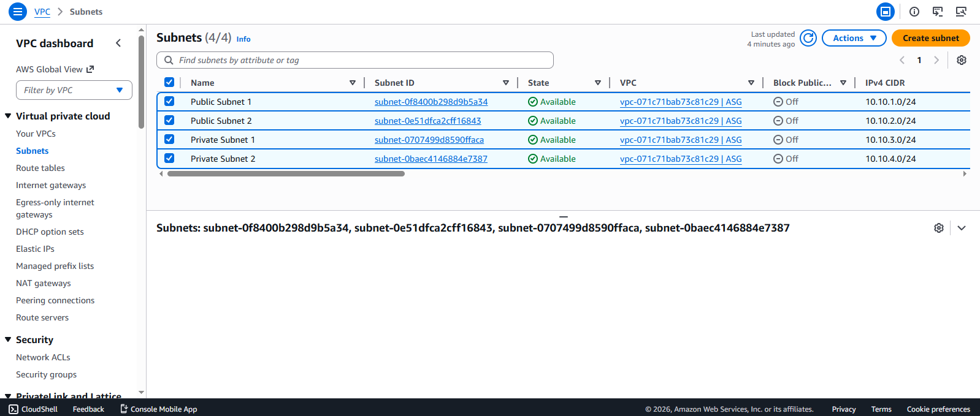Open Egress-only internet gateways in sidebar
Image resolution: width=980 pixels, height=416 pixels.
coord(55,208)
